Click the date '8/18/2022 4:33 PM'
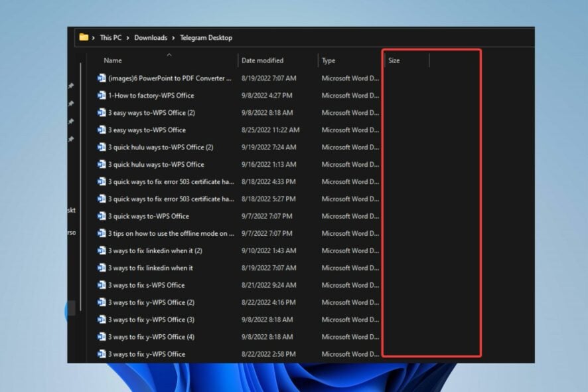This screenshot has height=392, width=588. coord(269,182)
